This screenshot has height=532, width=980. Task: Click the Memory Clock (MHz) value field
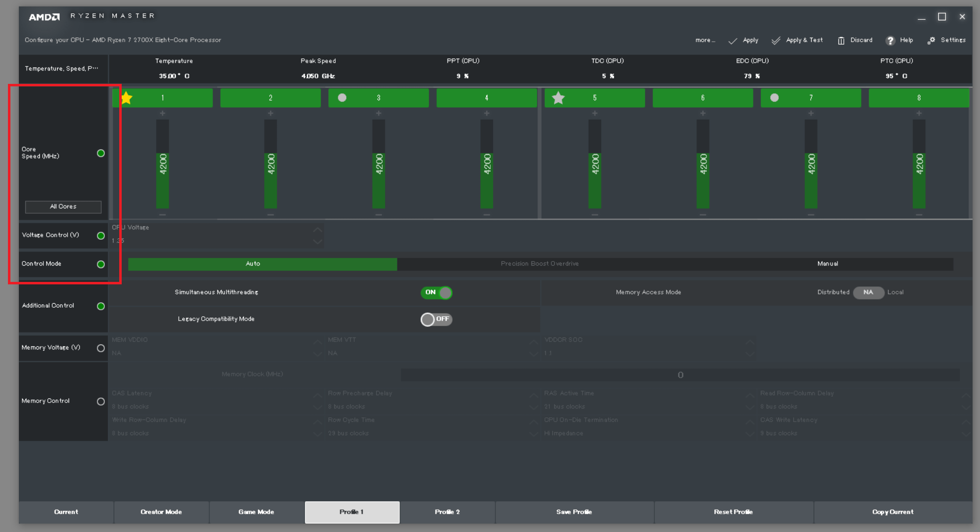[680, 375]
